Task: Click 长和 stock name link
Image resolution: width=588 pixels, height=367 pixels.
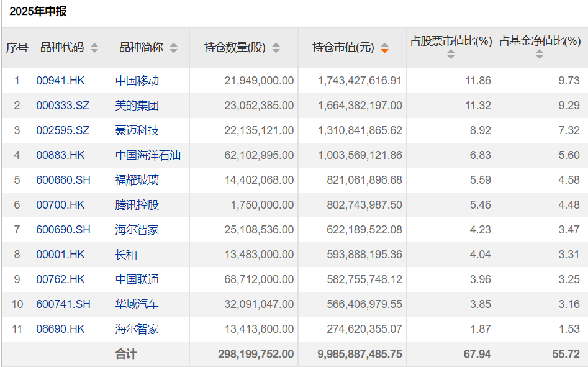Action: click(126, 255)
